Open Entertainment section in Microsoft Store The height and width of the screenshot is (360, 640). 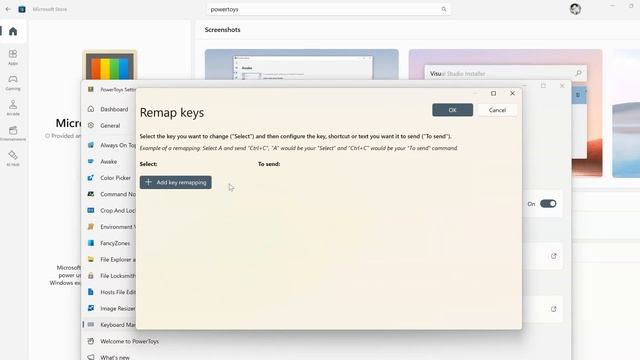pyautogui.click(x=13, y=133)
